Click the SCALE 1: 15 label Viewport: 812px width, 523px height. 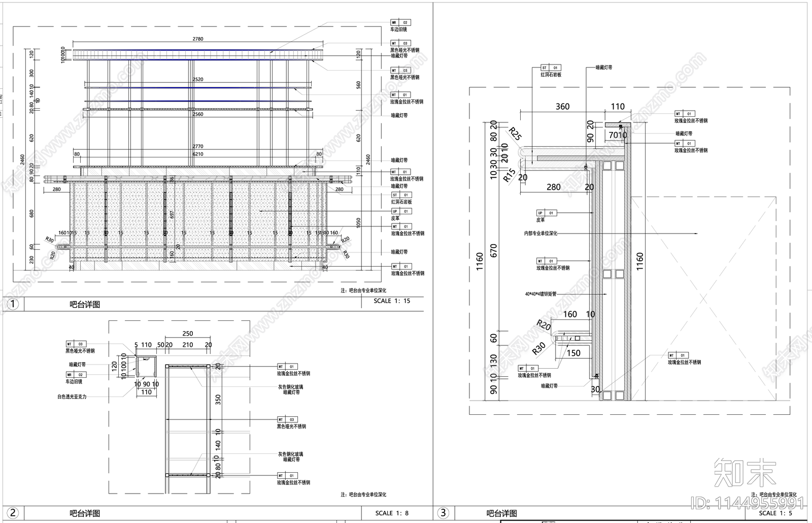(x=392, y=301)
